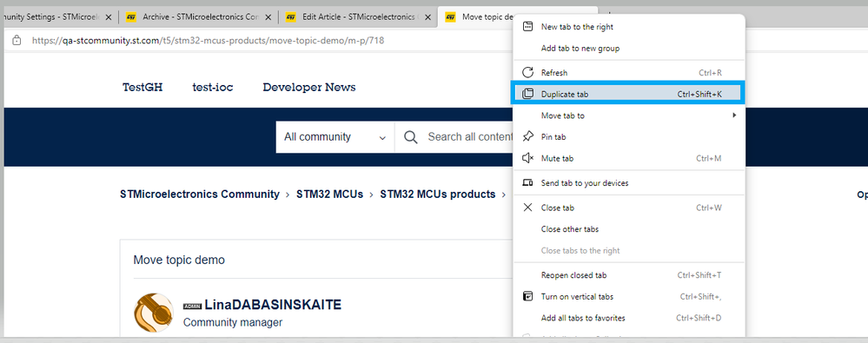This screenshot has width=868, height=343.
Task: Open the TestGH navigation link
Action: [142, 88]
